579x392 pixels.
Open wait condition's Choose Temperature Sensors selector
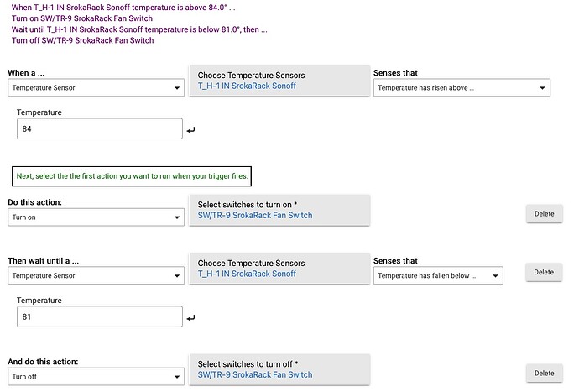279,269
